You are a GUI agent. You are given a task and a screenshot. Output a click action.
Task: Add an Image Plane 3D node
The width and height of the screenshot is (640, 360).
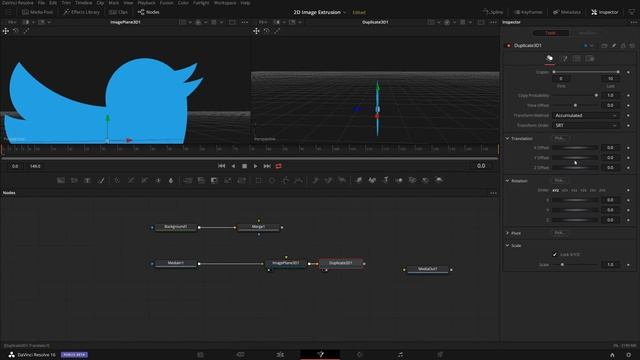[x=359, y=180]
